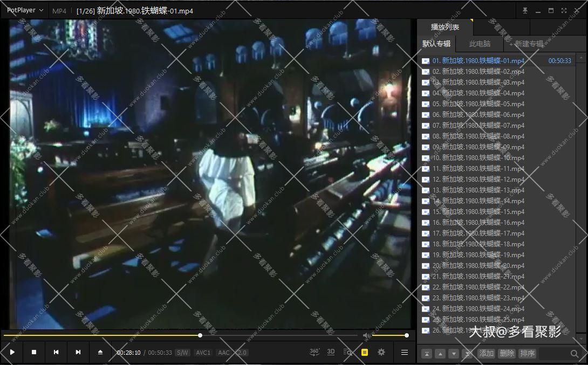Select playlist item 15. 新加坡.1980.铁蝴蝶-15.mp4
Image resolution: width=588 pixels, height=365 pixels.
[496, 212]
